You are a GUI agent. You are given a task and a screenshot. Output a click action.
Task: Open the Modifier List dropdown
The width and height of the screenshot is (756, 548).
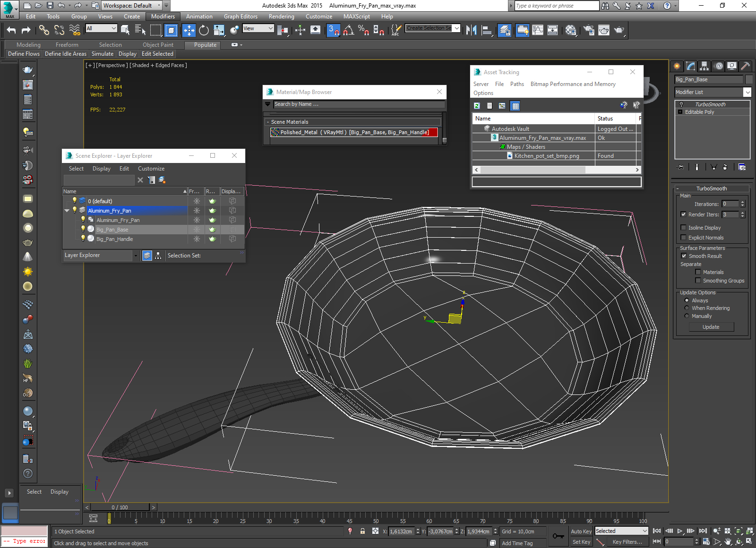click(x=747, y=92)
